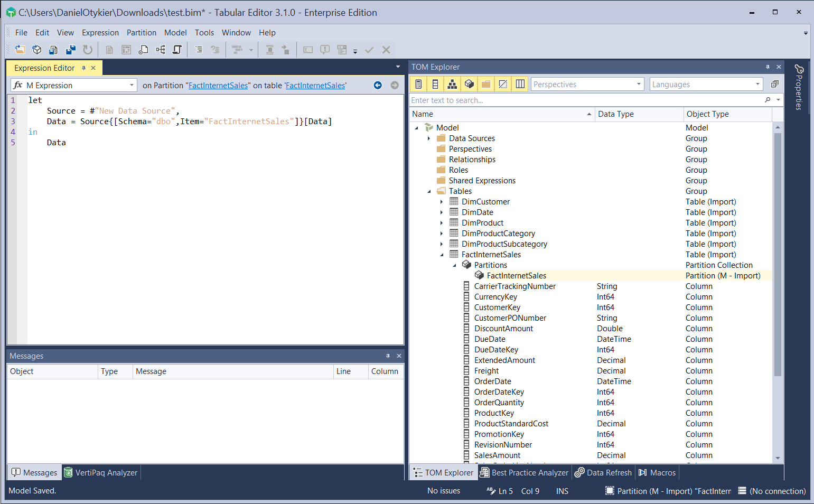Click the search magnifier in TOM Explorer
814x504 pixels.
[x=768, y=100]
